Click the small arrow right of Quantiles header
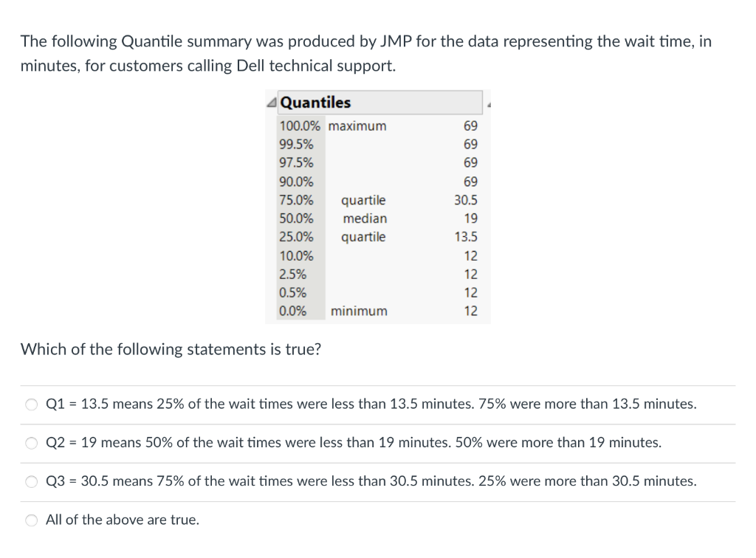Image resolution: width=756 pixels, height=558 pixels. [487, 103]
